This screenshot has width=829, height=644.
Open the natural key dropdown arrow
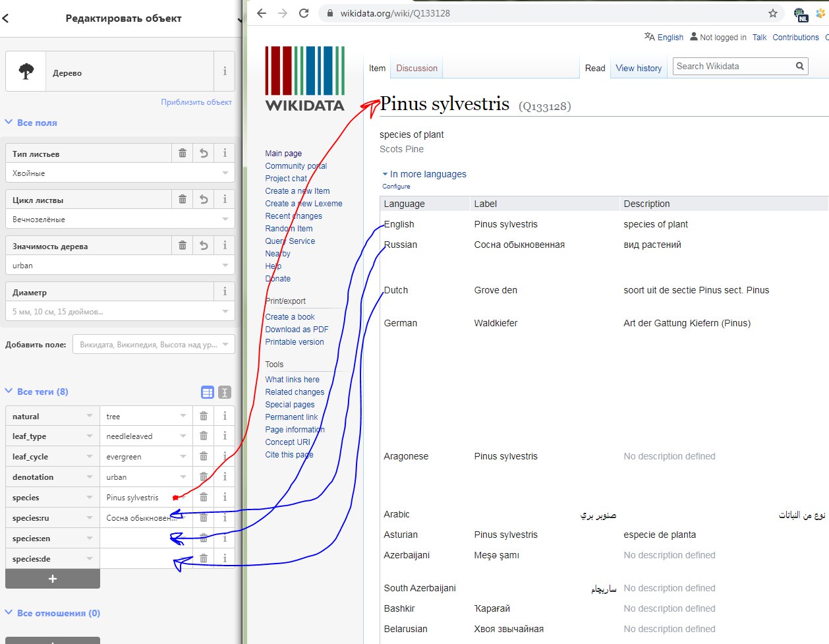(x=90, y=416)
